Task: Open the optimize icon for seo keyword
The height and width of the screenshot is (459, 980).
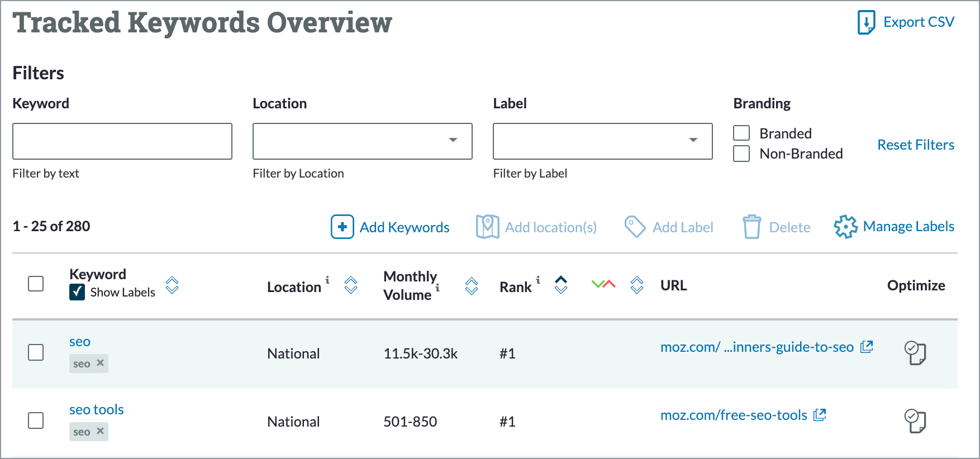Action: [x=915, y=353]
